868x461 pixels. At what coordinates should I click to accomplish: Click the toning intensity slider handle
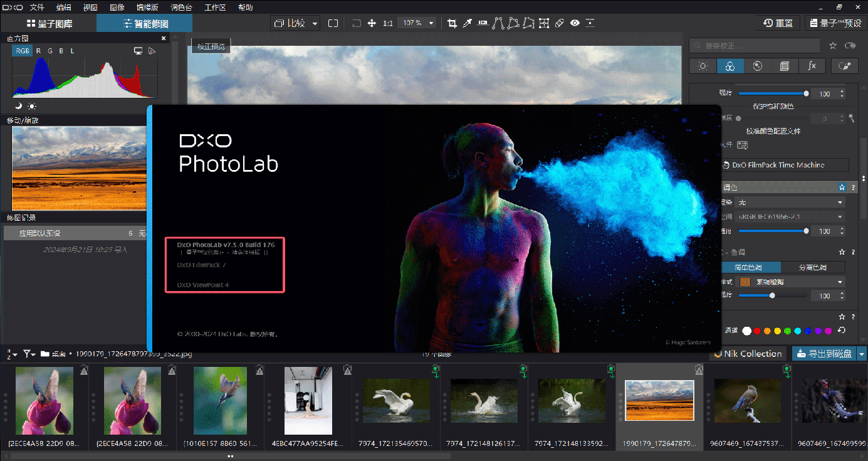tap(772, 295)
